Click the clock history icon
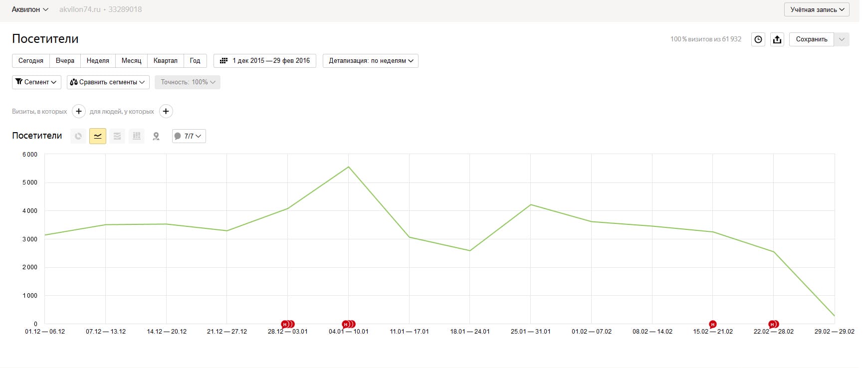Viewport: 868px width, 368px height. 758,39
